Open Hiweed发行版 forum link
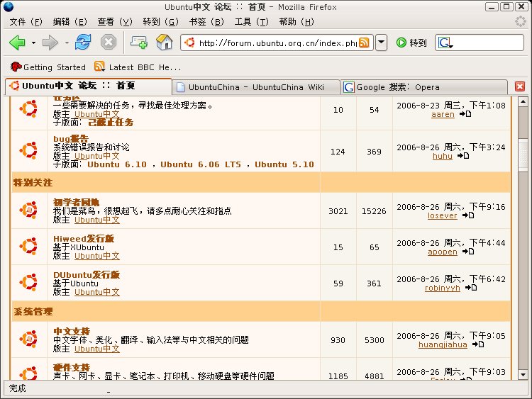Image resolution: width=532 pixels, height=399 pixels. point(84,239)
